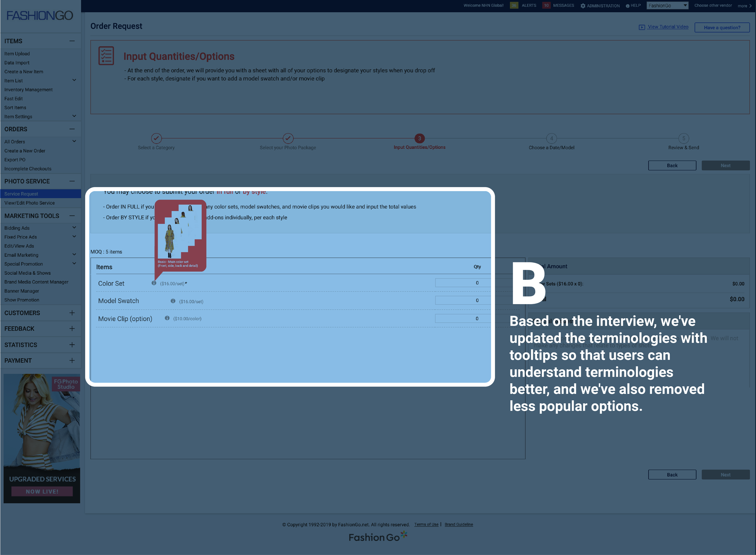Open the Messages badge showing 10
The image size is (756, 555).
click(x=546, y=5)
